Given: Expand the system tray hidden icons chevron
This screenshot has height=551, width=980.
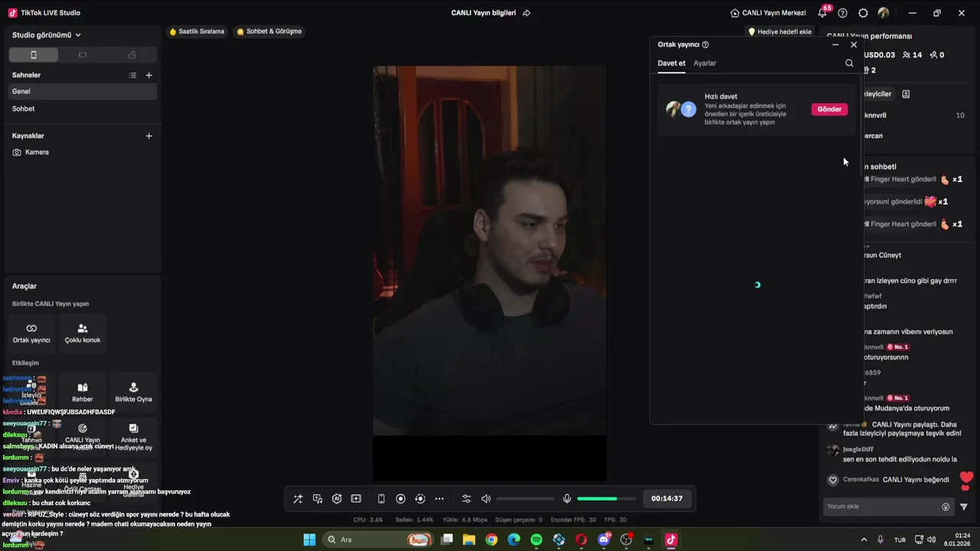Looking at the screenshot, I should (864, 540).
